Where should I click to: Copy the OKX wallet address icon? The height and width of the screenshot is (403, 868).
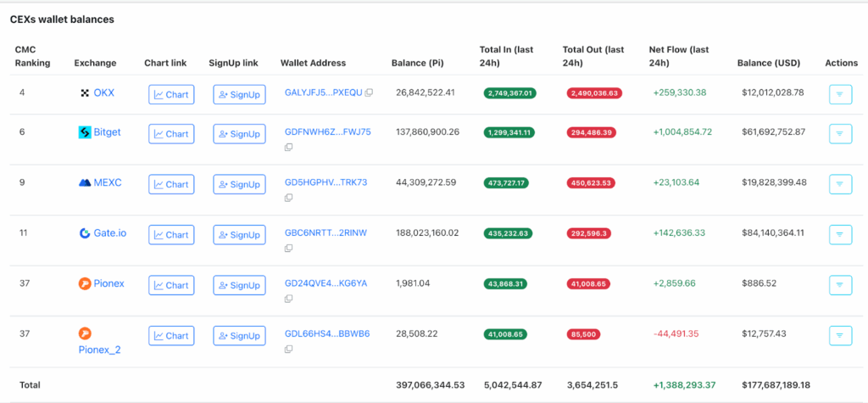pyautogui.click(x=369, y=92)
